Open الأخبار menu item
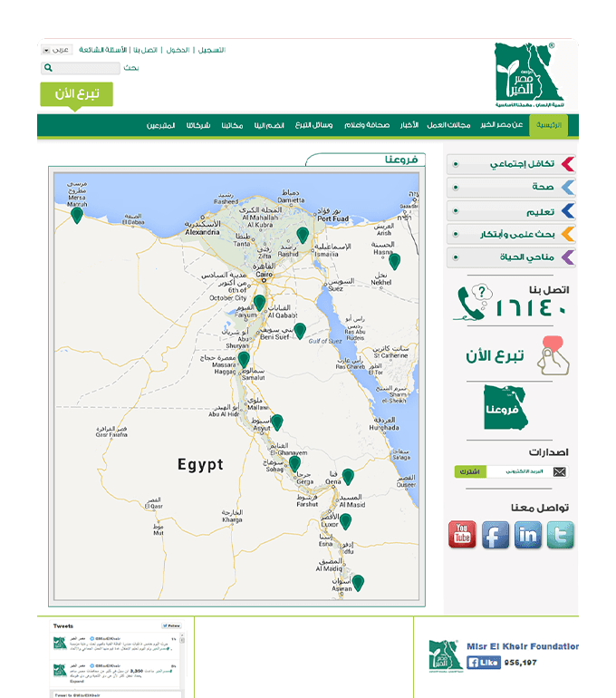The height and width of the screenshot is (698, 616). coord(409,125)
